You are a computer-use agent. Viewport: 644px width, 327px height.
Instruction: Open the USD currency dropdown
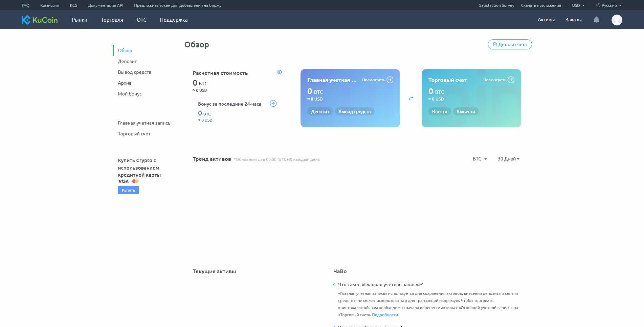pos(578,5)
